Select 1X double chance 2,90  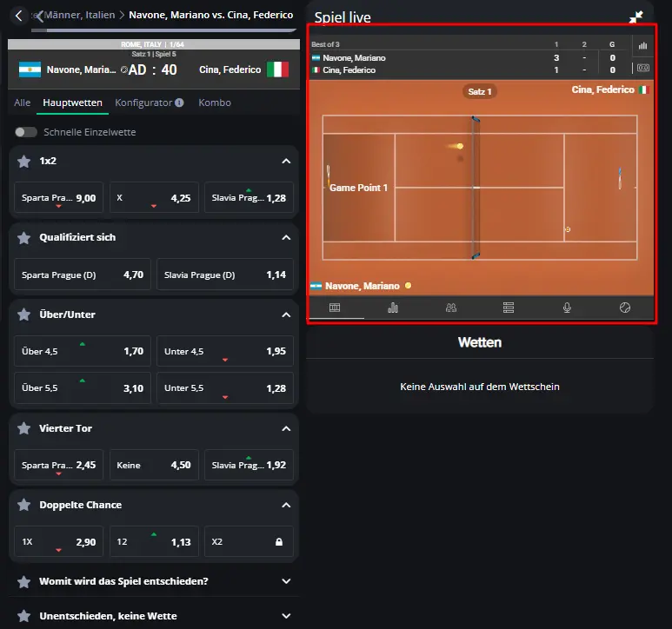pyautogui.click(x=59, y=541)
